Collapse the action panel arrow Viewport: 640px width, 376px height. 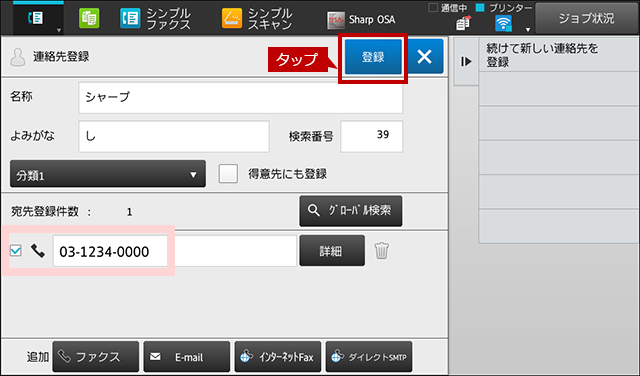click(466, 61)
